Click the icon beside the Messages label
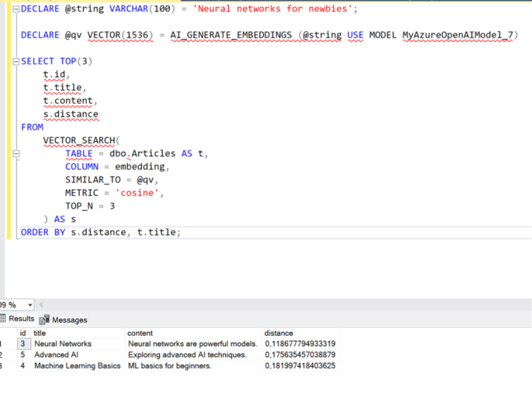 point(42,319)
